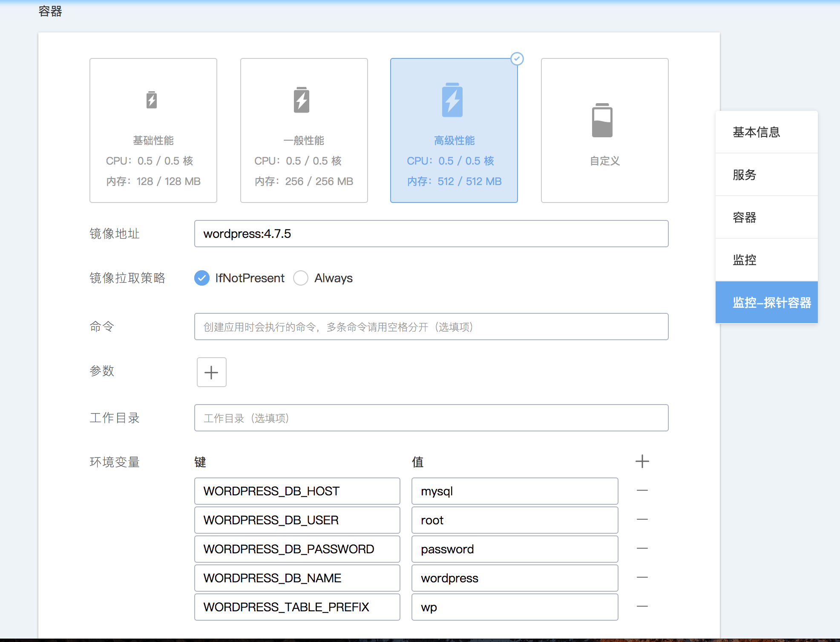Remove the WORDPRESS_TABLE_PREFIX variable row
840x642 pixels.
(642, 607)
